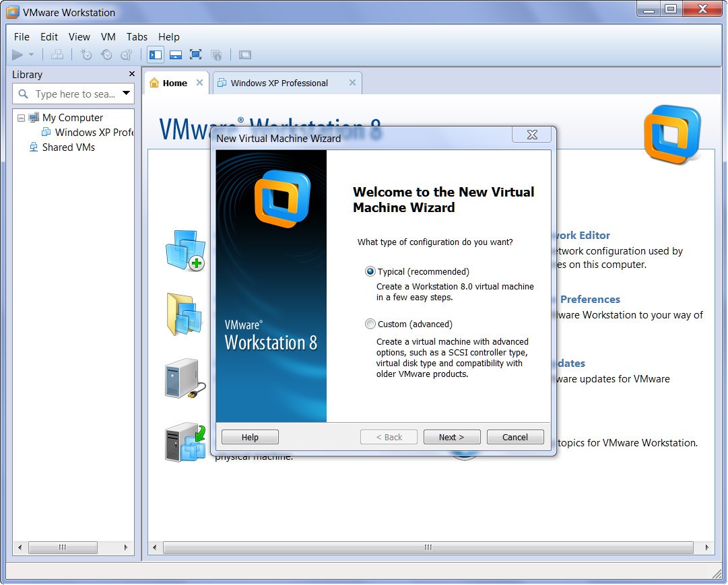The width and height of the screenshot is (728, 585).
Task: Click the Cancel button in the wizard
Action: click(x=515, y=438)
